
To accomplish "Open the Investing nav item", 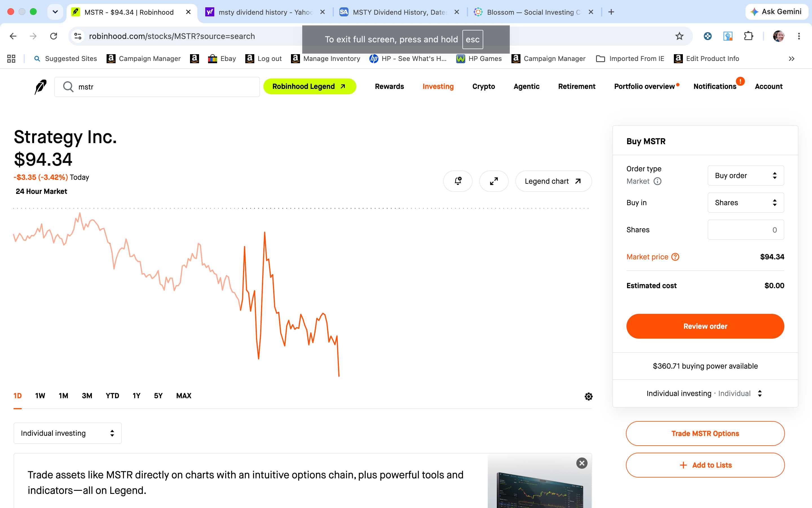I will pyautogui.click(x=438, y=86).
